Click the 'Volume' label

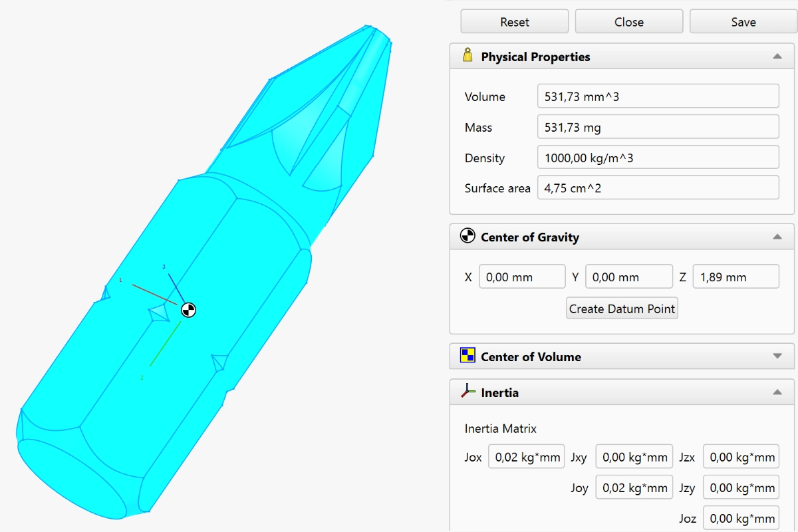tap(485, 97)
